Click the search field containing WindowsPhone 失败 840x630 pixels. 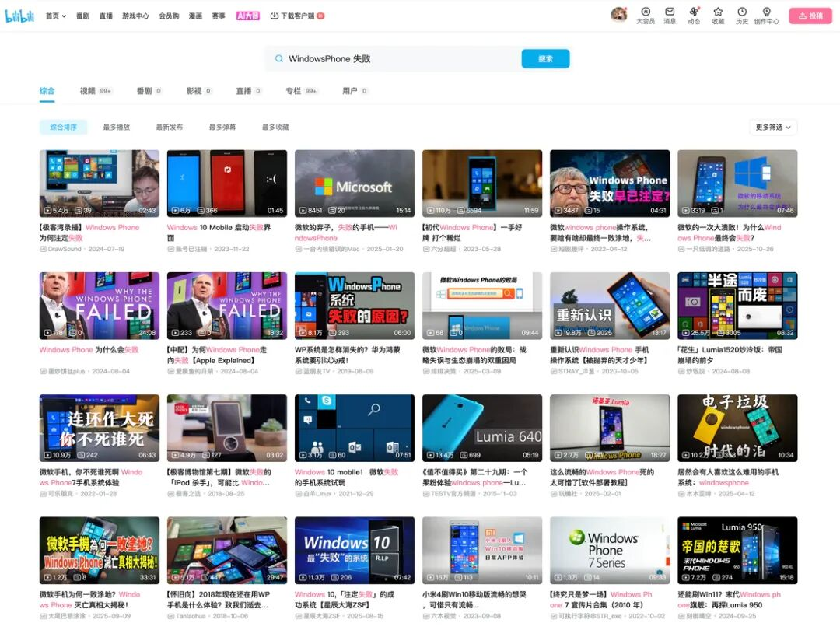pos(397,58)
